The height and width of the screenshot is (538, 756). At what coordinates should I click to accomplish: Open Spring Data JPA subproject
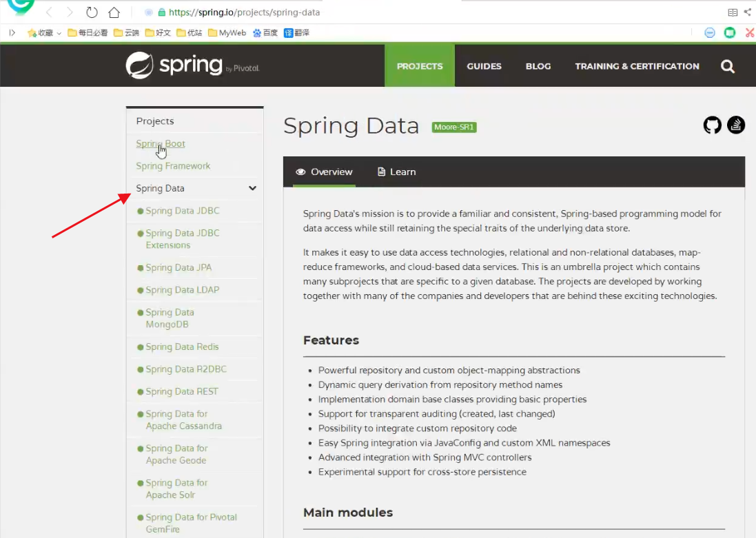[x=178, y=267]
